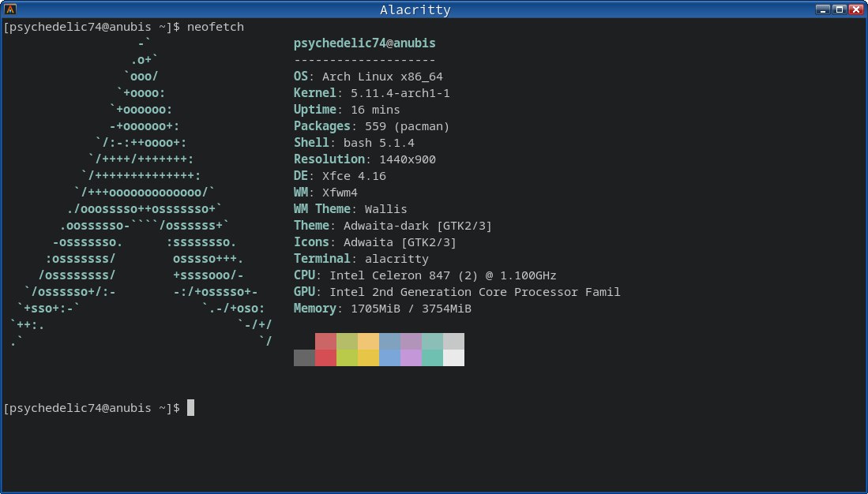Pick the muted red swatch in upper palette row
The width and height of the screenshot is (868, 494).
click(x=326, y=342)
